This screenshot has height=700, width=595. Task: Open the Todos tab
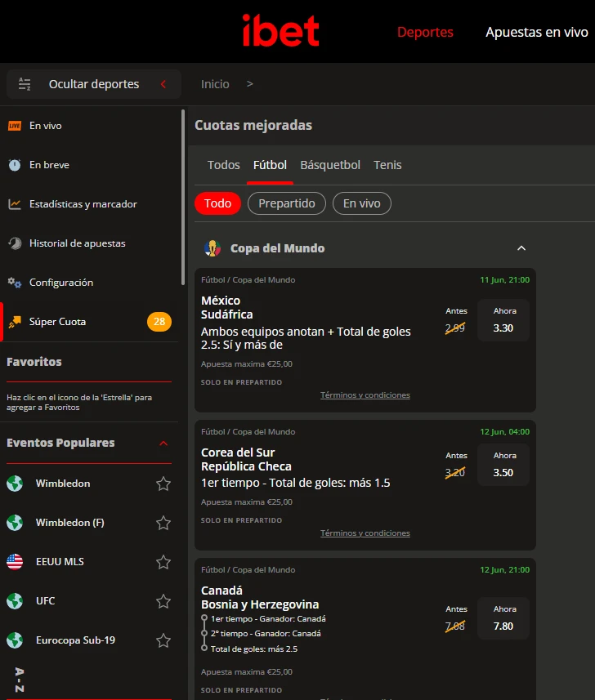pyautogui.click(x=223, y=165)
